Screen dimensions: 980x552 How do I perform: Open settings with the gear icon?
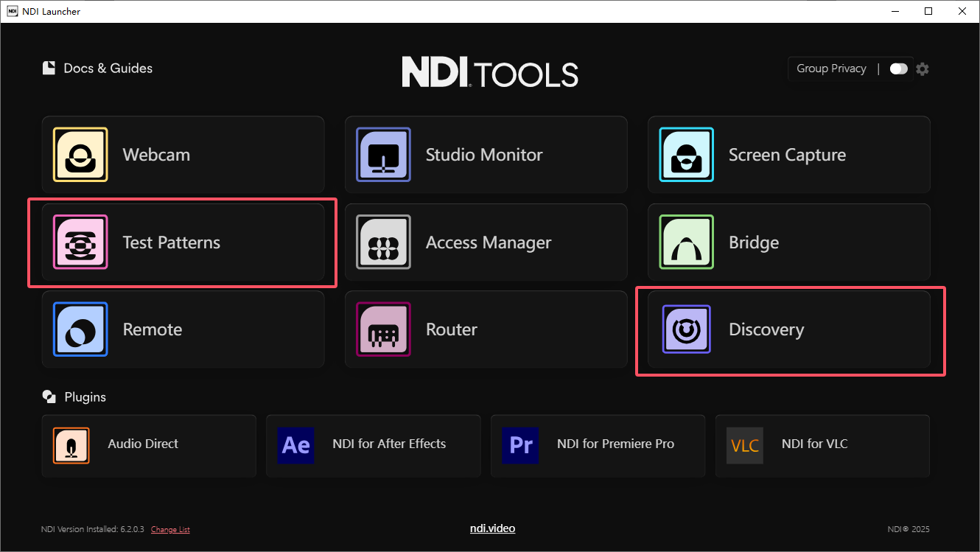(x=923, y=69)
